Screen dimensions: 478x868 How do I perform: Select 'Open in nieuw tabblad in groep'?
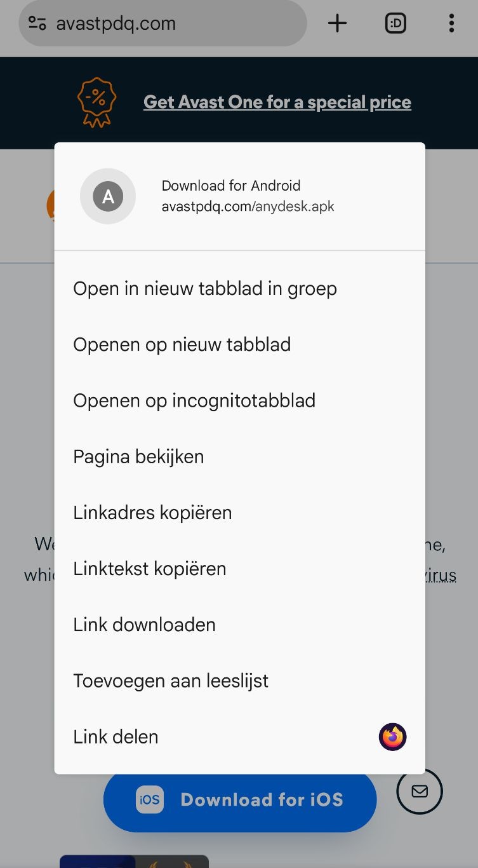pyautogui.click(x=240, y=288)
